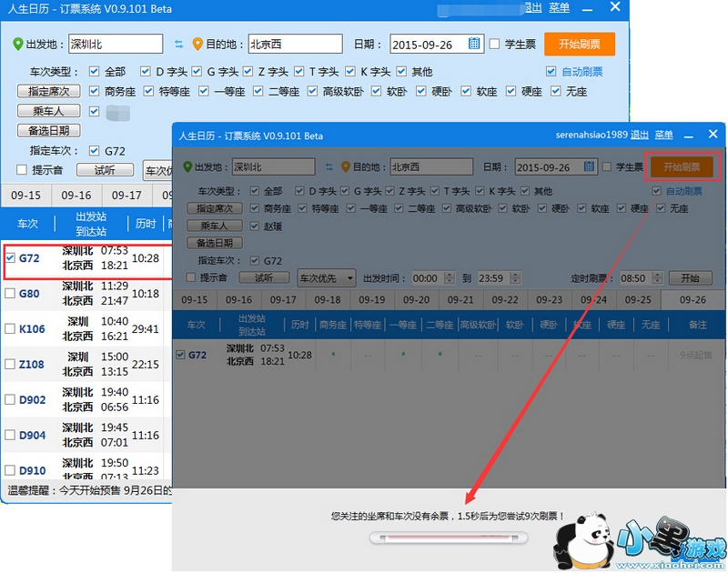
Task: Open the 菜单 dropdown in back window
Action: coord(561,8)
